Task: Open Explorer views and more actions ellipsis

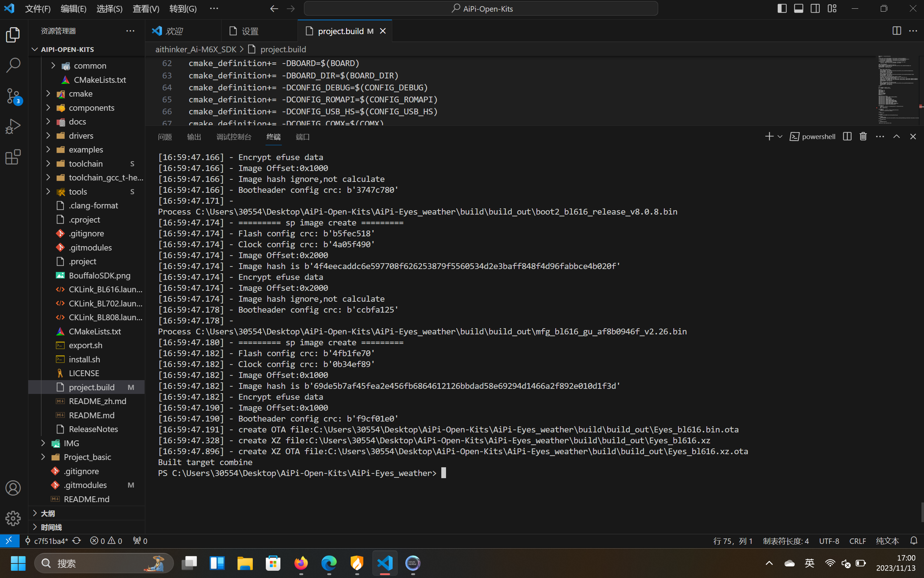Action: click(130, 30)
